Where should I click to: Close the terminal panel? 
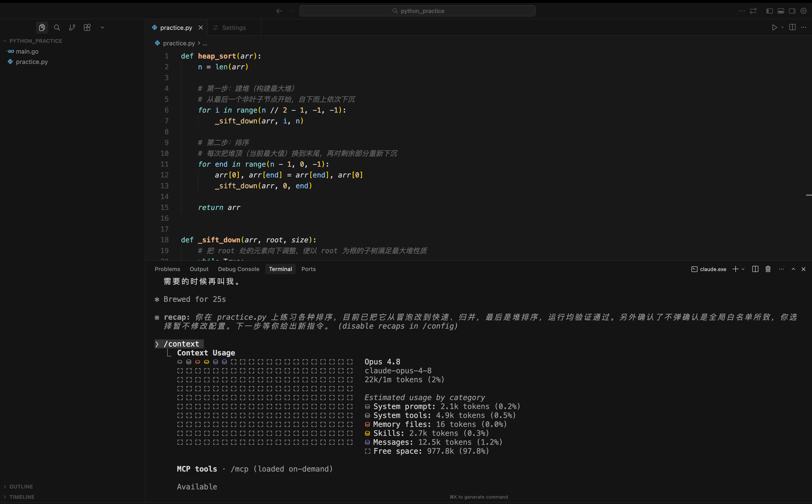click(803, 269)
